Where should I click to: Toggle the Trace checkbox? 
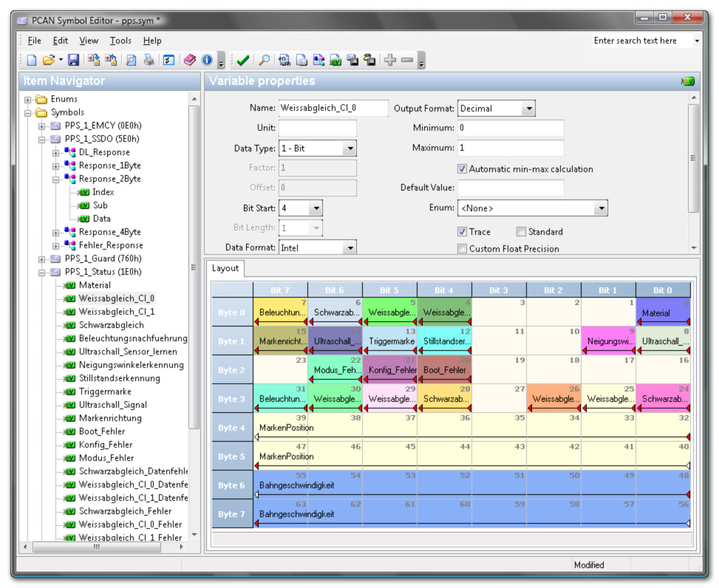[463, 232]
